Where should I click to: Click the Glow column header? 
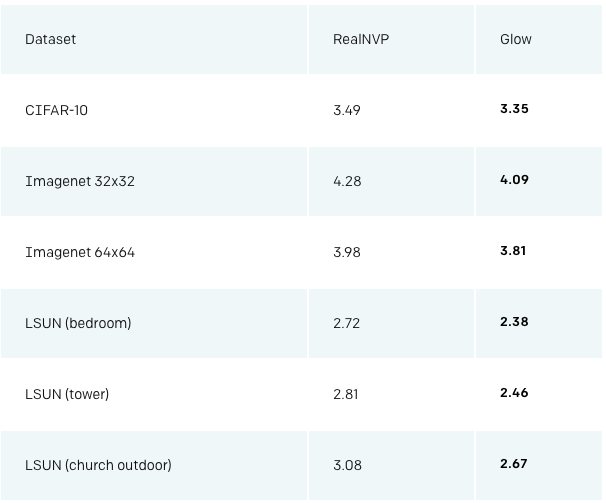pyautogui.click(x=516, y=39)
